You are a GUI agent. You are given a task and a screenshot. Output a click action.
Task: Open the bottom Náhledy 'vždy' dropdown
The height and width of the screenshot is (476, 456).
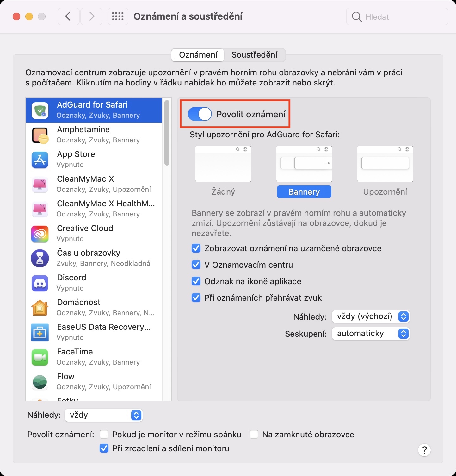pos(104,415)
